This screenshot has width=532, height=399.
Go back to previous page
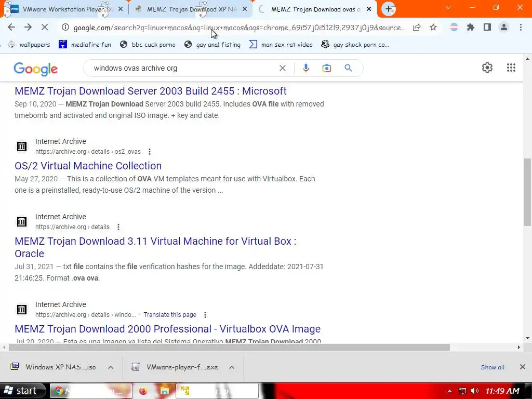click(x=11, y=27)
